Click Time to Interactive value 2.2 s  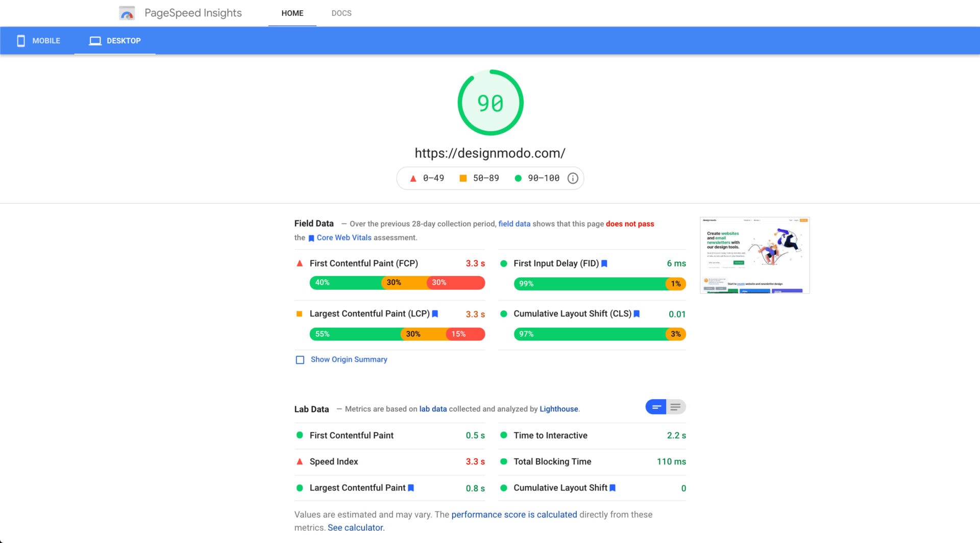pos(676,435)
